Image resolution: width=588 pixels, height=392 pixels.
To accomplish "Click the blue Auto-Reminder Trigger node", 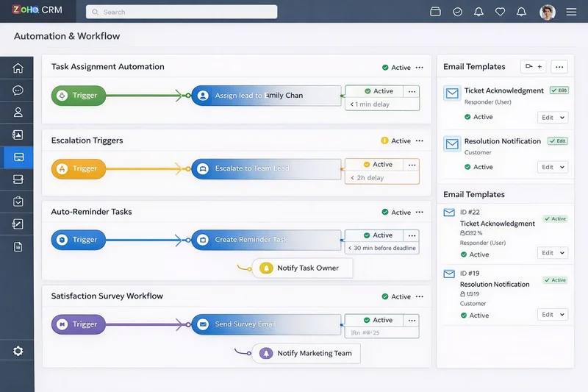I will [79, 239].
